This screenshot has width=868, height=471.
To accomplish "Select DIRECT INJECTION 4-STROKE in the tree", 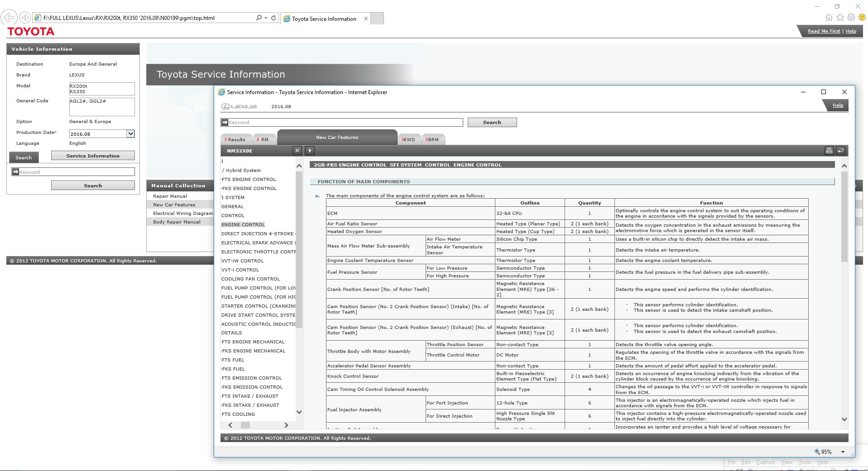I will [257, 233].
